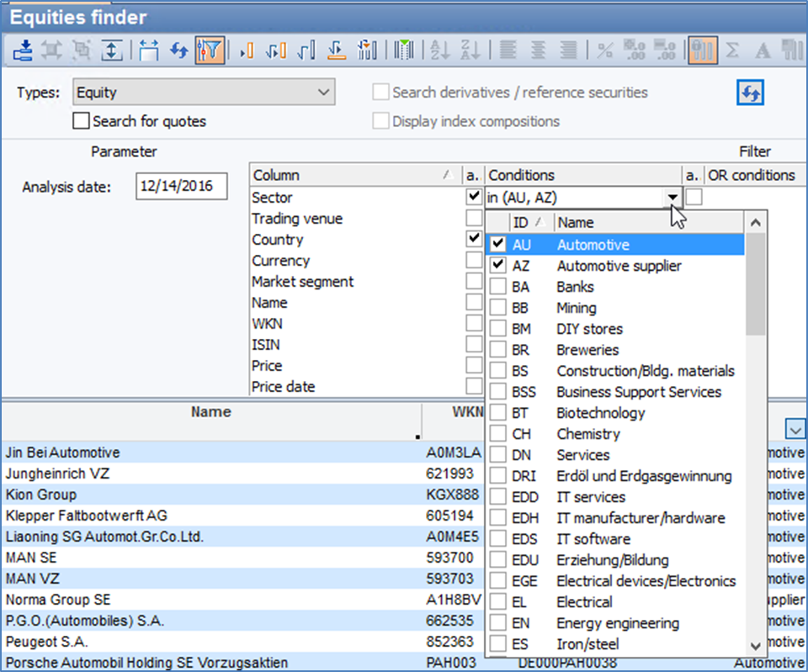Image resolution: width=808 pixels, height=672 pixels.
Task: Expand the blue dropdown arrow above results list
Action: pyautogui.click(x=795, y=429)
